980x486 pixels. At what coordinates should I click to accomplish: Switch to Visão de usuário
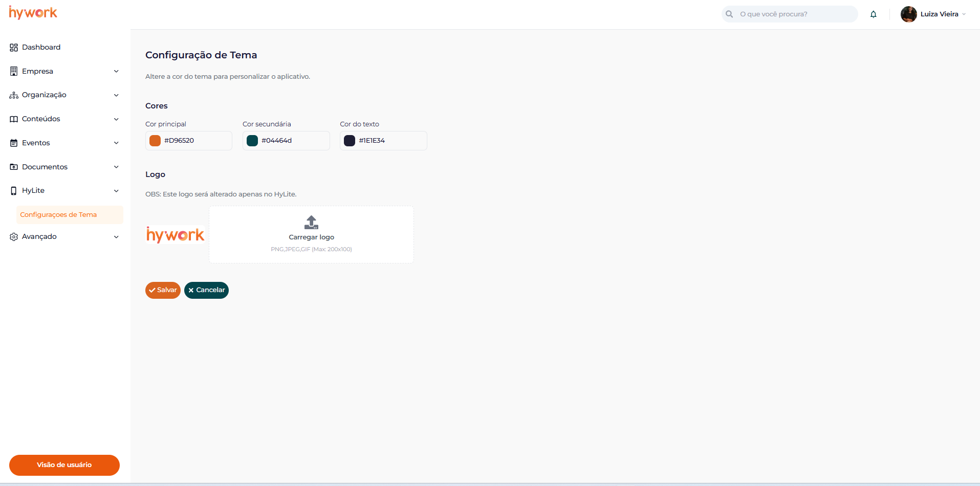[64, 465]
